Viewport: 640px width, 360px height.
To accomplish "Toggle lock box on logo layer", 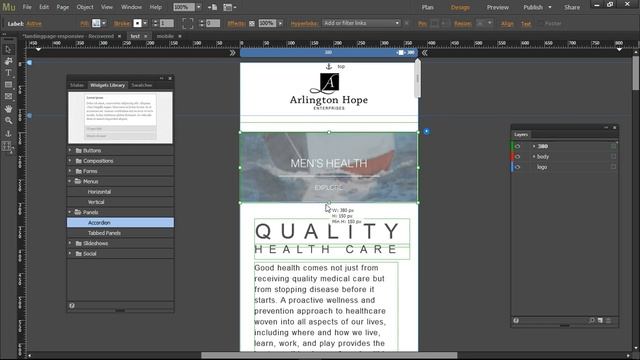I will [613, 167].
